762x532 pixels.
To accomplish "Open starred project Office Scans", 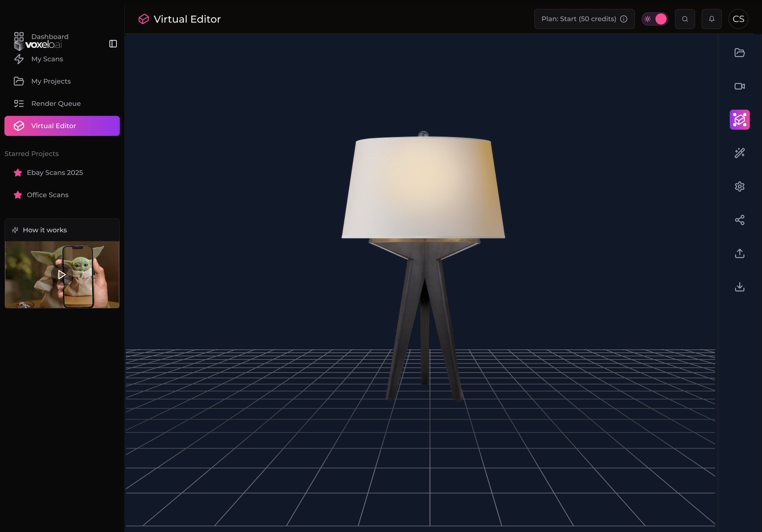I will click(x=47, y=195).
